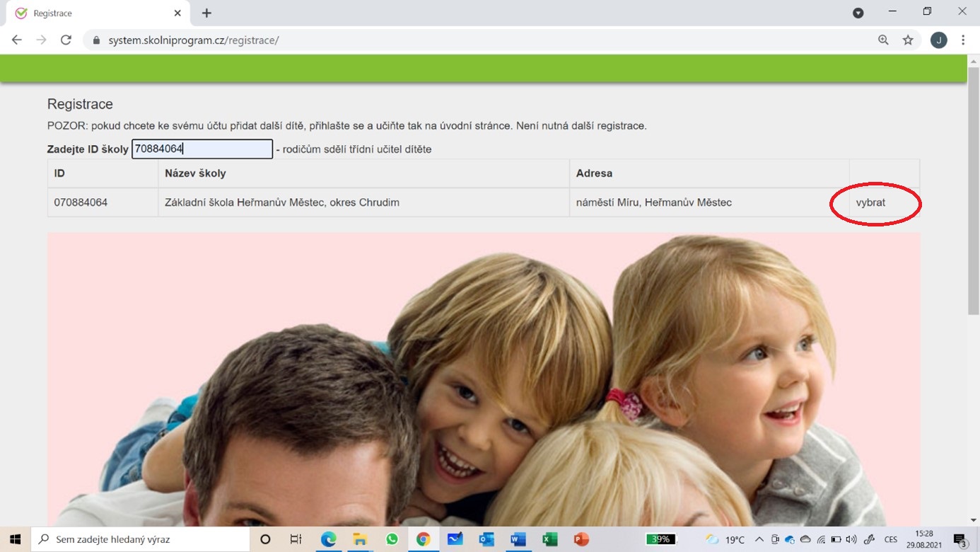Open the zoom magnifier icon in address bar
Viewport: 980px width, 552px height.
coord(883,40)
